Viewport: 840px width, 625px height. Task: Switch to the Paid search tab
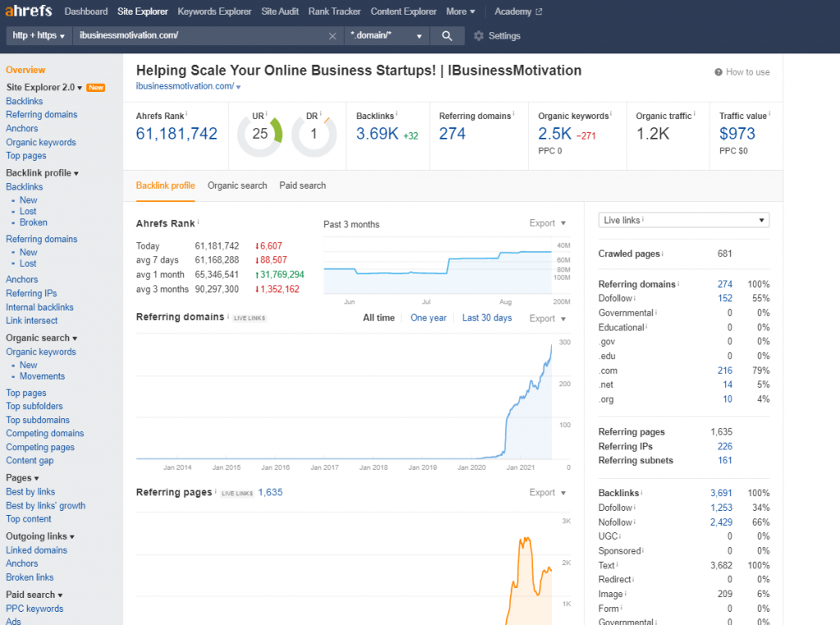click(302, 185)
